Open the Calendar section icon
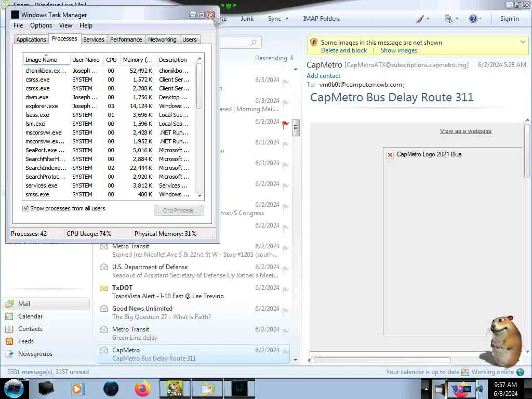The width and height of the screenshot is (532, 399). pos(9,316)
